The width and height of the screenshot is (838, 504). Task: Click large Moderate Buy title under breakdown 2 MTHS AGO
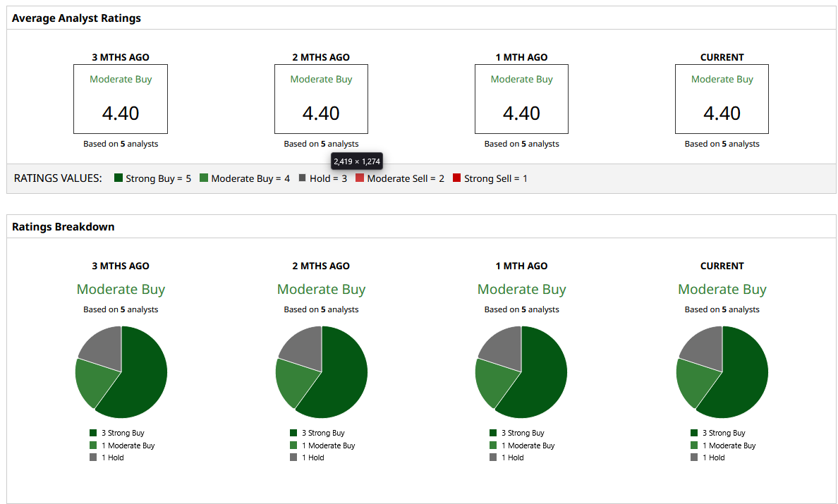pyautogui.click(x=321, y=290)
